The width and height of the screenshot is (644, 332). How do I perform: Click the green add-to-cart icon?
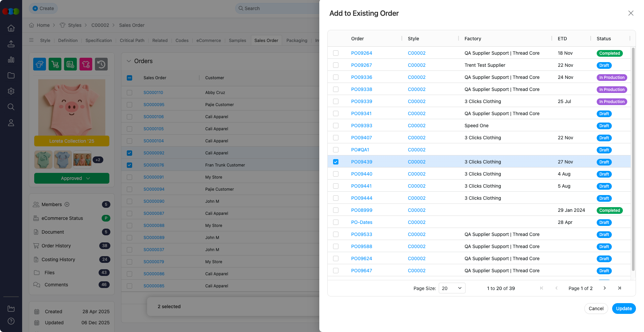(55, 64)
